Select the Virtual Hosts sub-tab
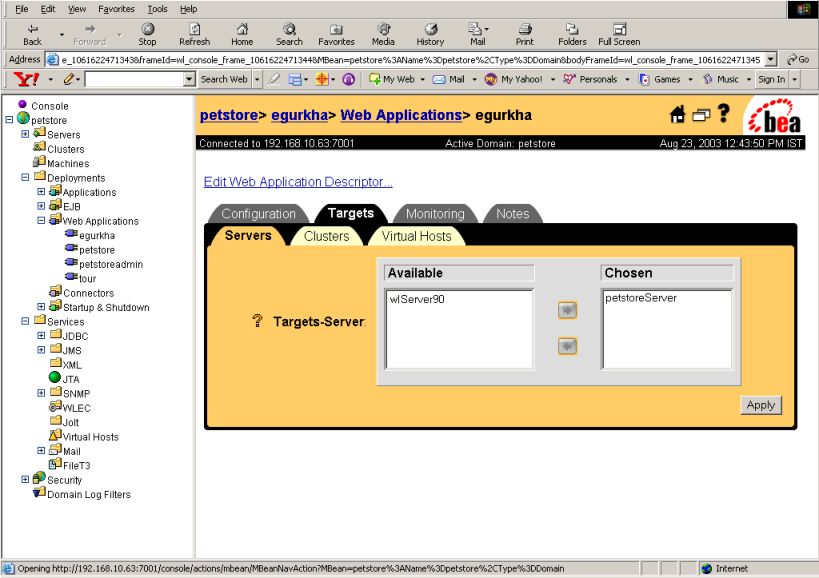The height and width of the screenshot is (578, 819). 416,236
